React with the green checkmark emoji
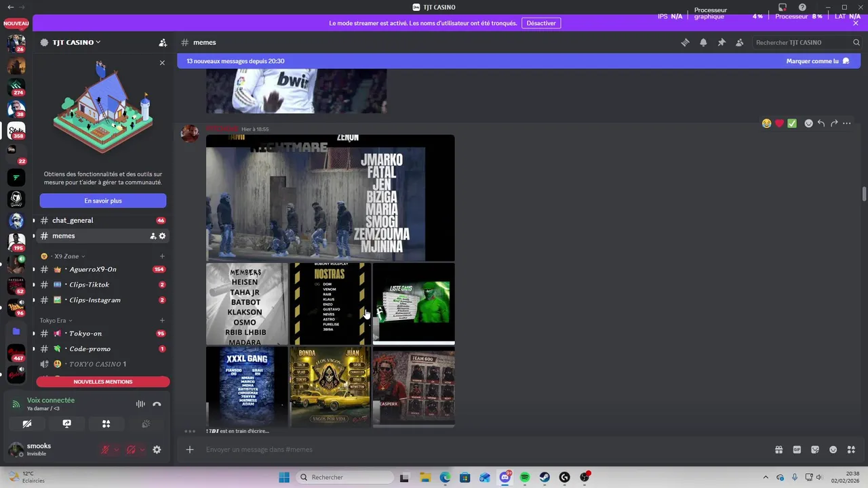868x488 pixels. (x=791, y=123)
